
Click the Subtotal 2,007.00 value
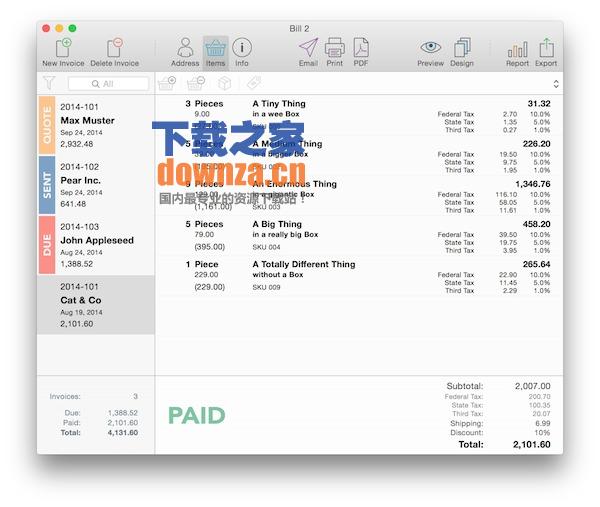coord(533,386)
